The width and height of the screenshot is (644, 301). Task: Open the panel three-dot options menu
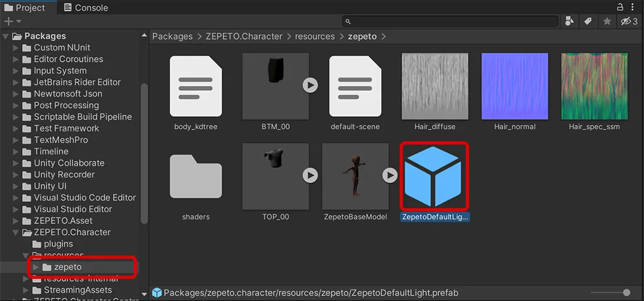633,7
